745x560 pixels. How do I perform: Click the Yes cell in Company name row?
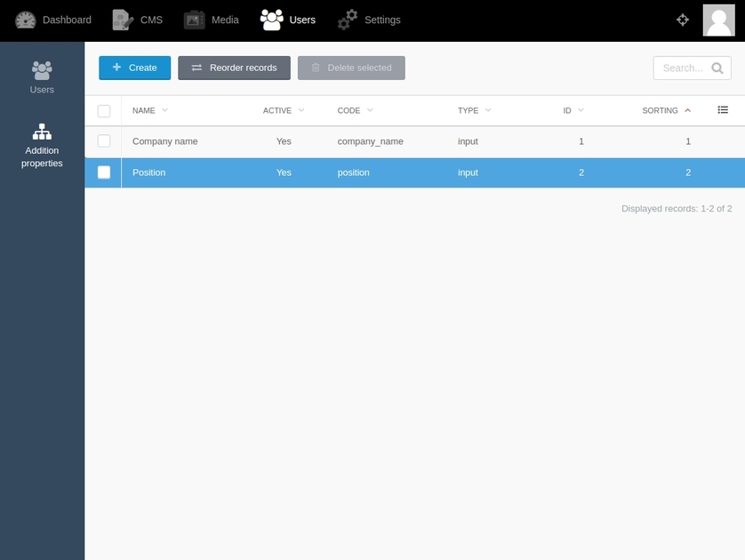point(284,141)
